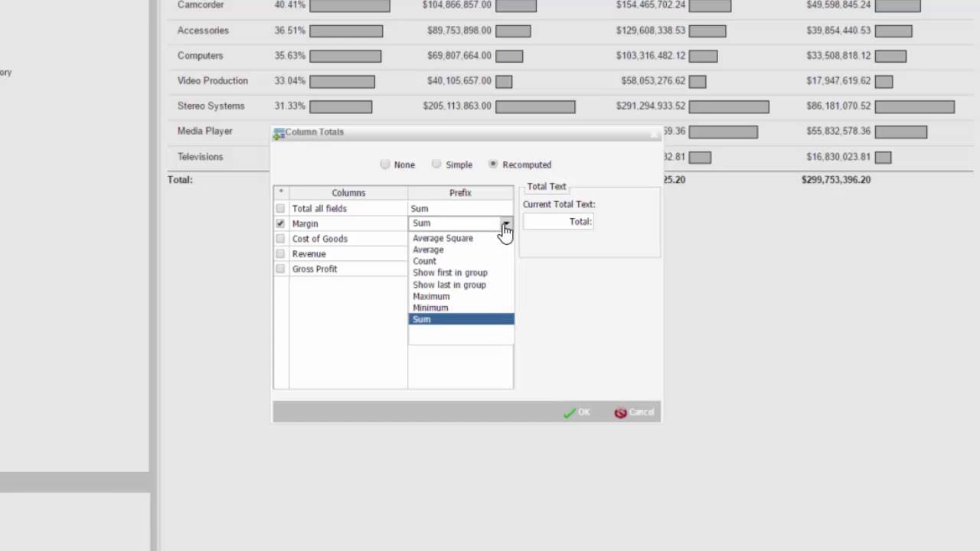
Task: Click Sum prefix for Total all fields
Action: pos(461,208)
